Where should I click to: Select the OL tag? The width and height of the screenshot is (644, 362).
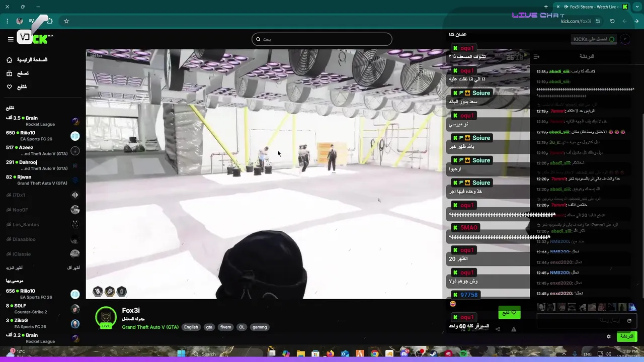coord(242,327)
